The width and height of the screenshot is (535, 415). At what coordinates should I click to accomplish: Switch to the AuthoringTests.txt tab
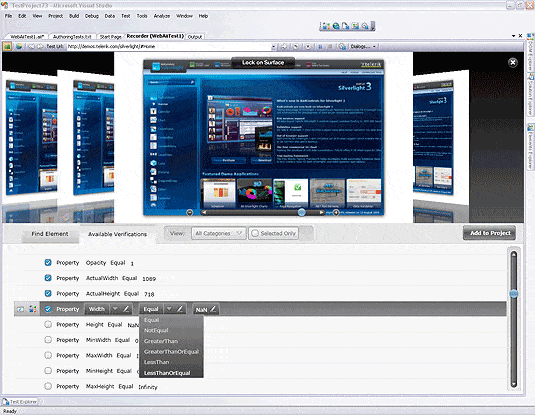[x=72, y=37]
